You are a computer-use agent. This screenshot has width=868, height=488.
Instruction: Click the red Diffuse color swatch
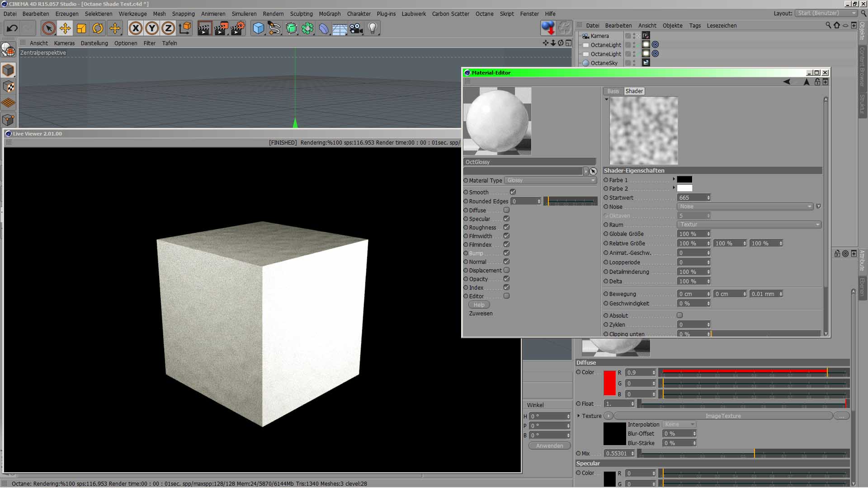609,383
